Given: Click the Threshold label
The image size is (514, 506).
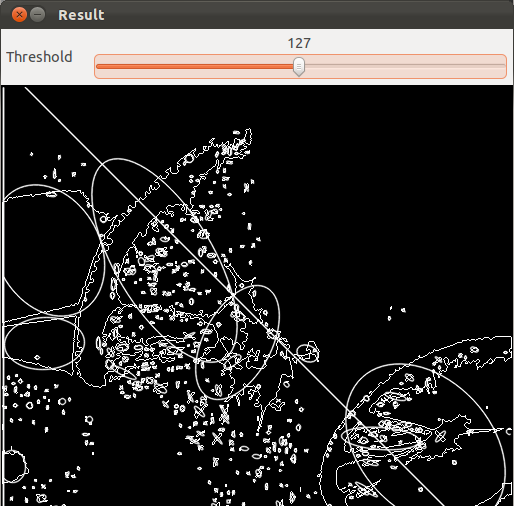Looking at the screenshot, I should [x=39, y=57].
